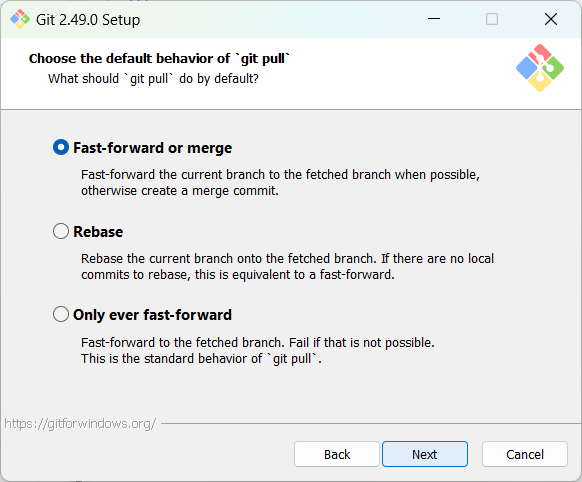The width and height of the screenshot is (582, 482).
Task: Click the "Fast-forward or merge" bold label
Action: (153, 148)
